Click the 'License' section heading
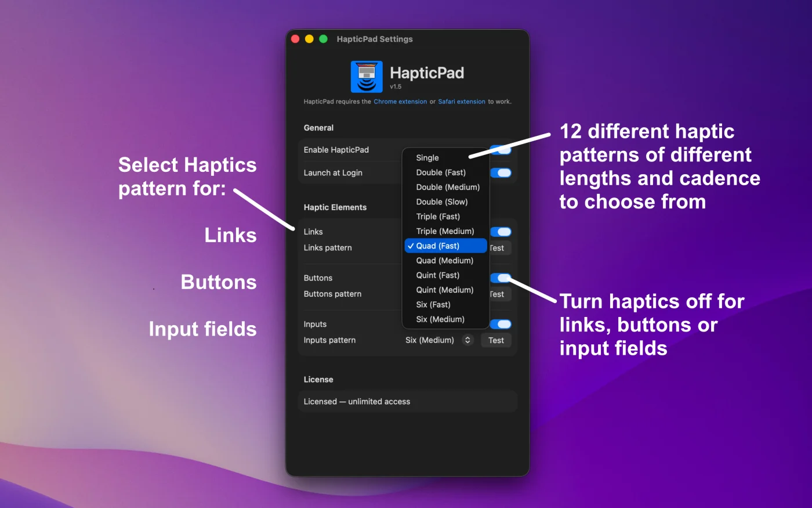Screen dimensions: 812x508 (x=318, y=380)
